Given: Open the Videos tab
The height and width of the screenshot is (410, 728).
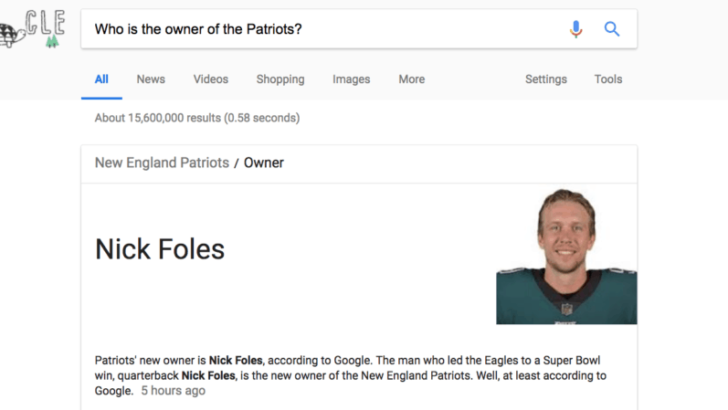Looking at the screenshot, I should pyautogui.click(x=211, y=79).
